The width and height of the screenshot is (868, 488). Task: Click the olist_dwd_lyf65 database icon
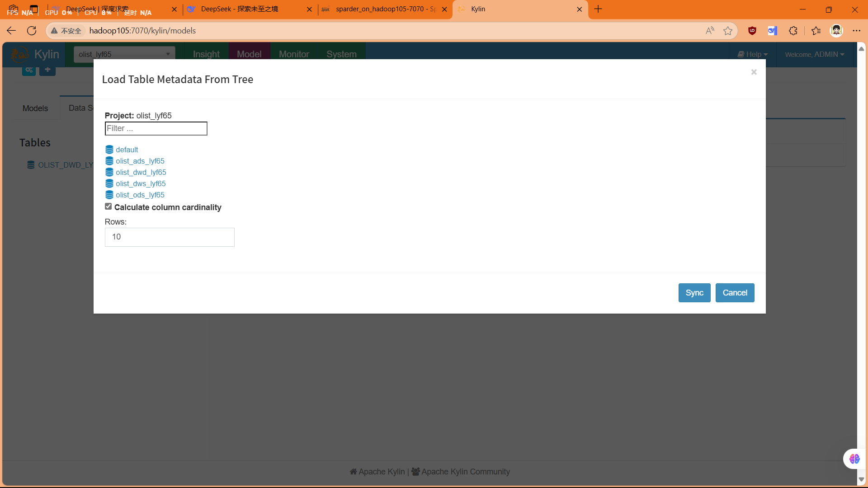[x=109, y=172]
